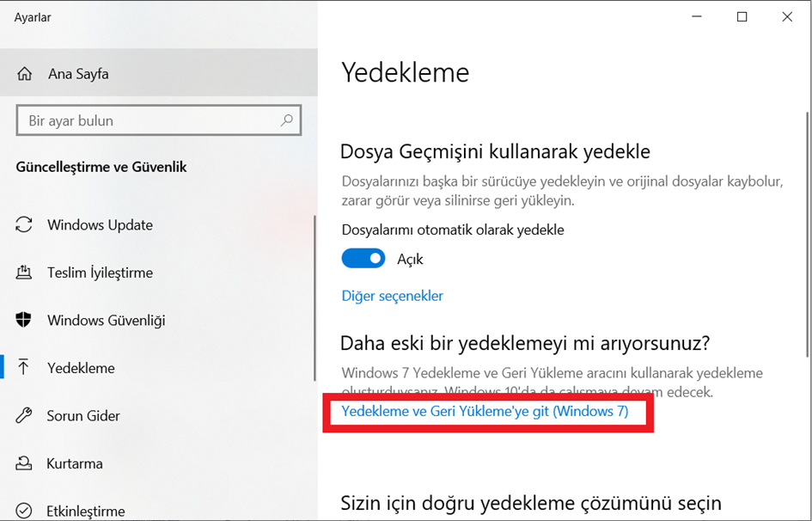812x521 pixels.
Task: Click the Ayarlar window title text
Action: point(33,17)
